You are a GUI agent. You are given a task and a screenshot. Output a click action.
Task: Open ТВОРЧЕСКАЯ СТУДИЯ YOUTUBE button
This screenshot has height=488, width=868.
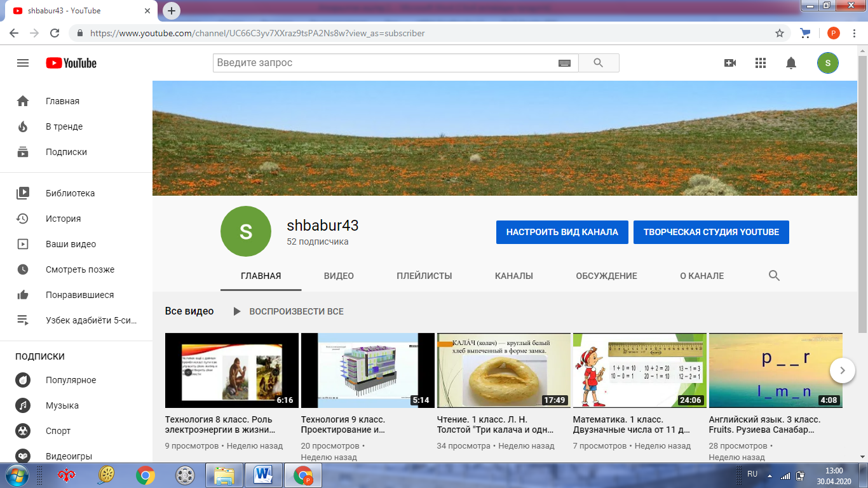coord(711,233)
